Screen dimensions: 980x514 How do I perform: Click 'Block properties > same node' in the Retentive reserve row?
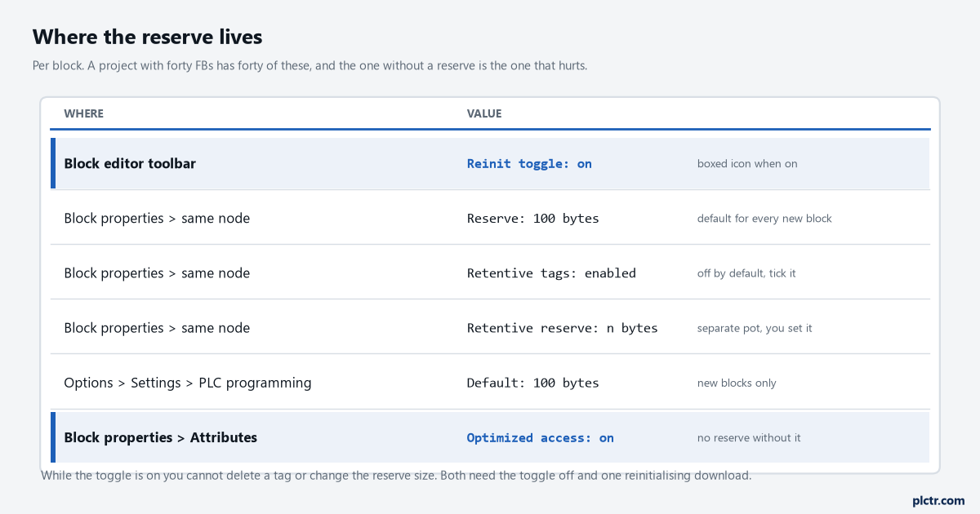(157, 327)
